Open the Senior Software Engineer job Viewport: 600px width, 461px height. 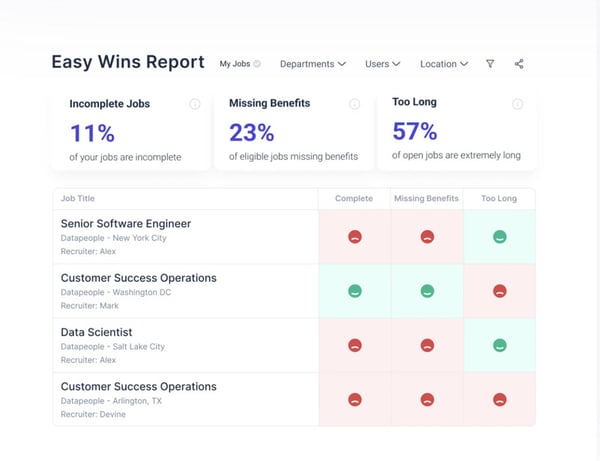click(x=126, y=224)
